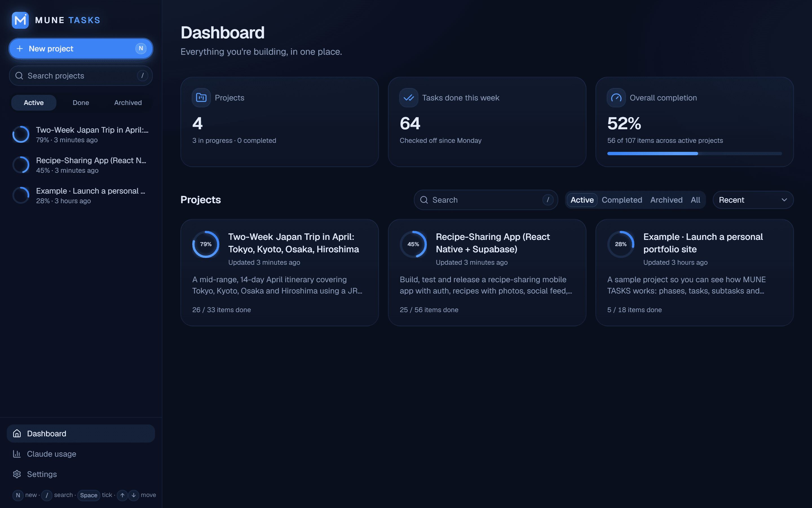Image resolution: width=812 pixels, height=508 pixels.
Task: Click the sidebar progress ring for Recipe-Sharing App
Action: [x=21, y=165]
